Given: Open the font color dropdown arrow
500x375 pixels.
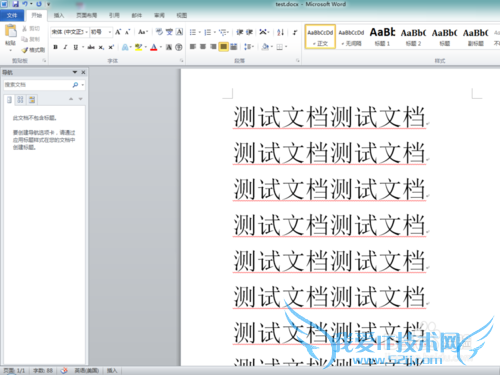Looking at the screenshot, I should (x=161, y=47).
